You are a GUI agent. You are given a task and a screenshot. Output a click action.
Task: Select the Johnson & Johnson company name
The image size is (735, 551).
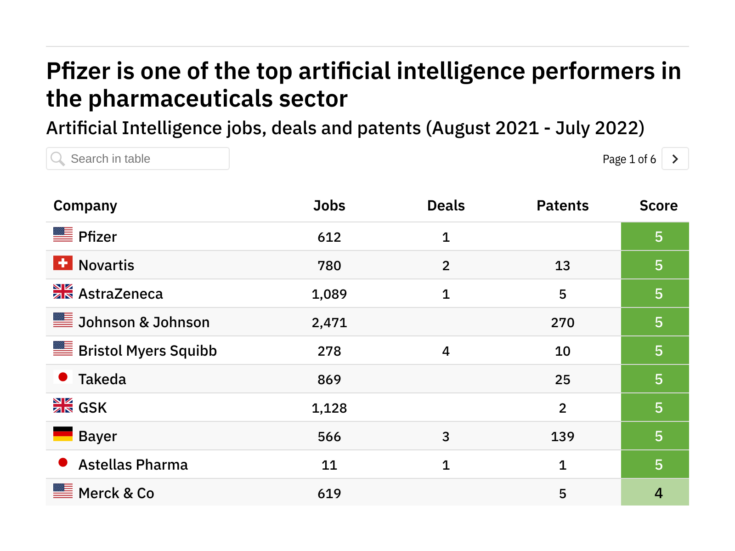click(144, 322)
